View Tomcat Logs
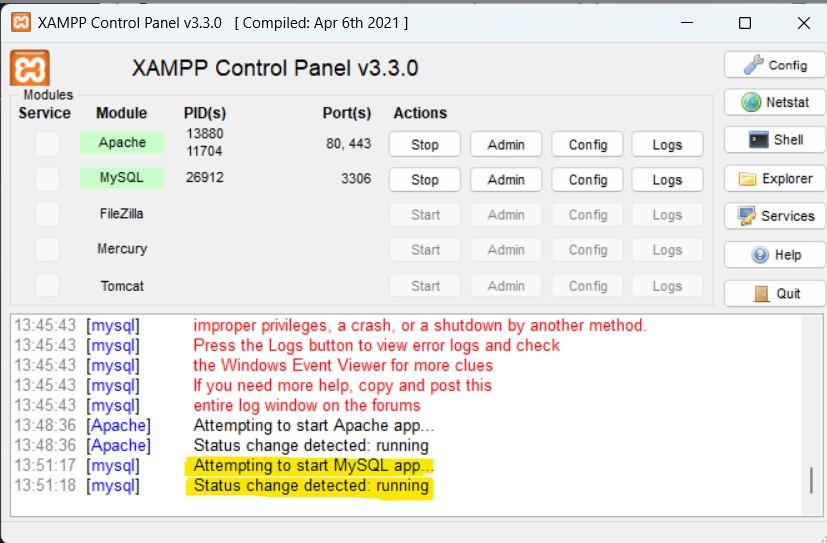Image resolution: width=827 pixels, height=543 pixels. pos(667,286)
